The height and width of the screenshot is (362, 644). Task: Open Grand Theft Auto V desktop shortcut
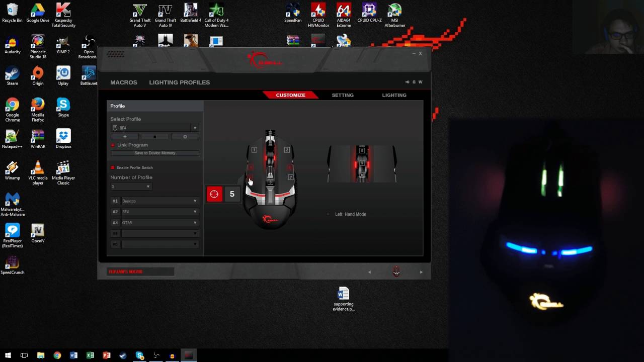(140, 16)
